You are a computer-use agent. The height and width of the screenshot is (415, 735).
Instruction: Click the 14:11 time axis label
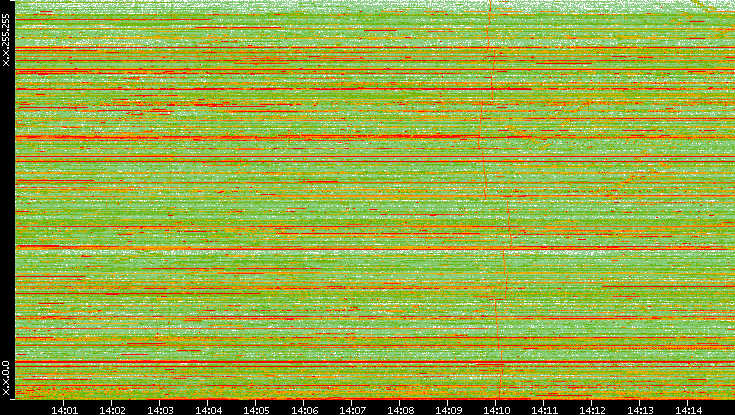544,410
